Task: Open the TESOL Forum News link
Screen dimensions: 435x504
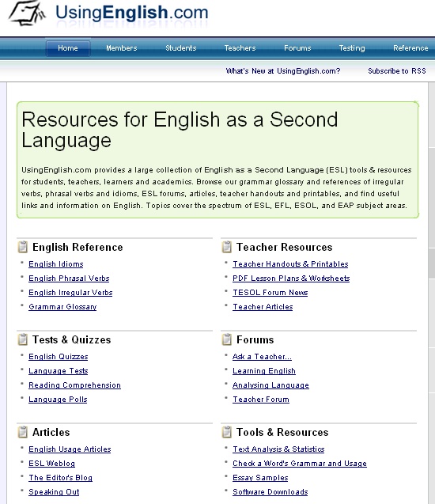Action: [270, 293]
